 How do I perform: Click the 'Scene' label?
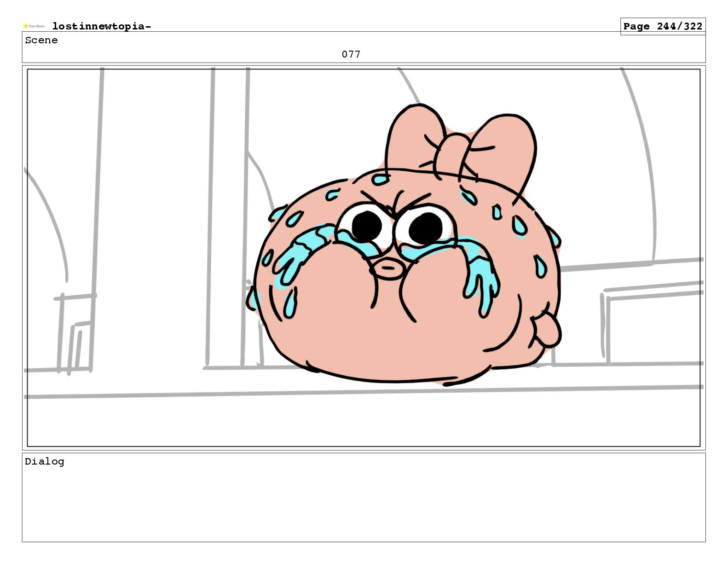41,40
